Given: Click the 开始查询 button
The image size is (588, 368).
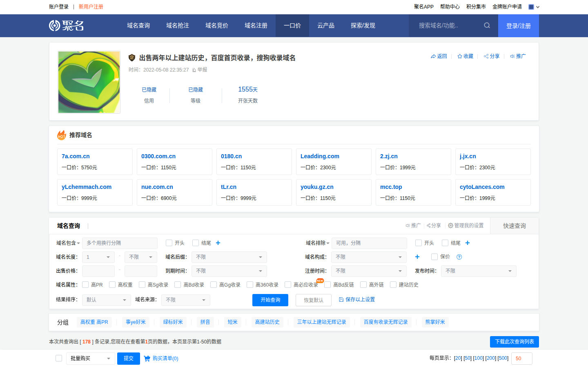Looking at the screenshot, I should [270, 300].
